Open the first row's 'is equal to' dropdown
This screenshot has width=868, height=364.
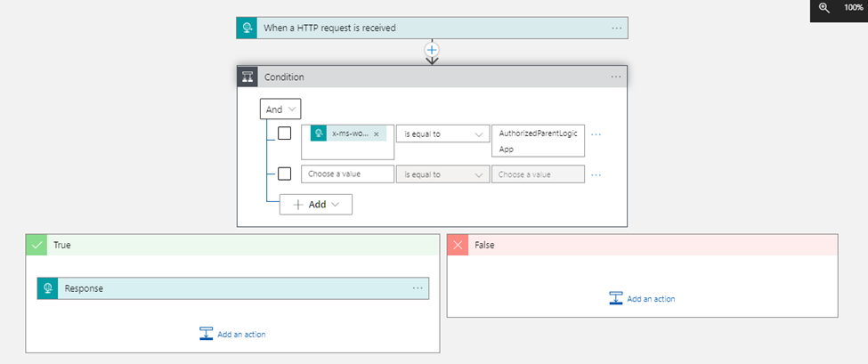click(442, 133)
